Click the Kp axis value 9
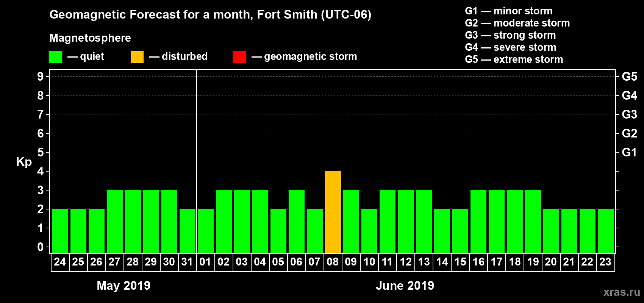 (41, 77)
